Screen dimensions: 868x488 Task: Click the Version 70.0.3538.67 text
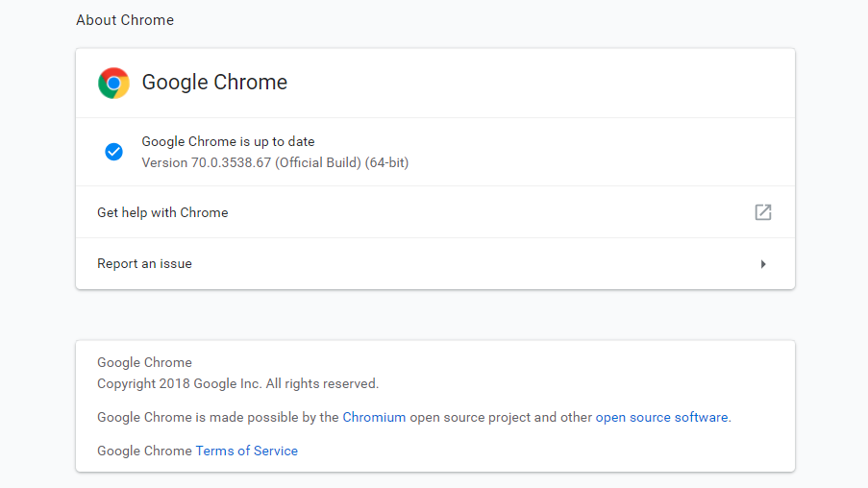click(275, 162)
